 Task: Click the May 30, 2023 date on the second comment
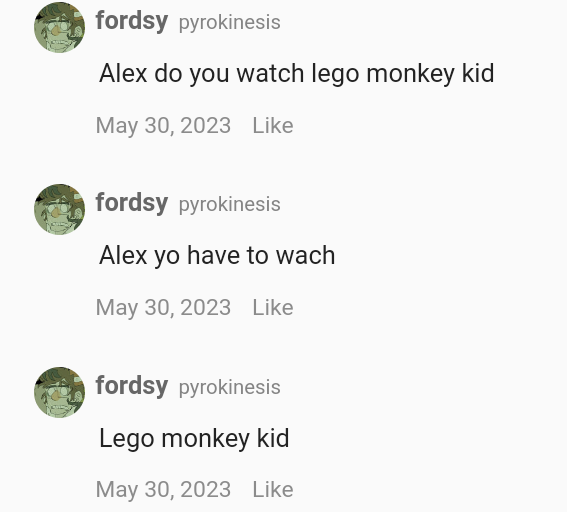coord(163,308)
